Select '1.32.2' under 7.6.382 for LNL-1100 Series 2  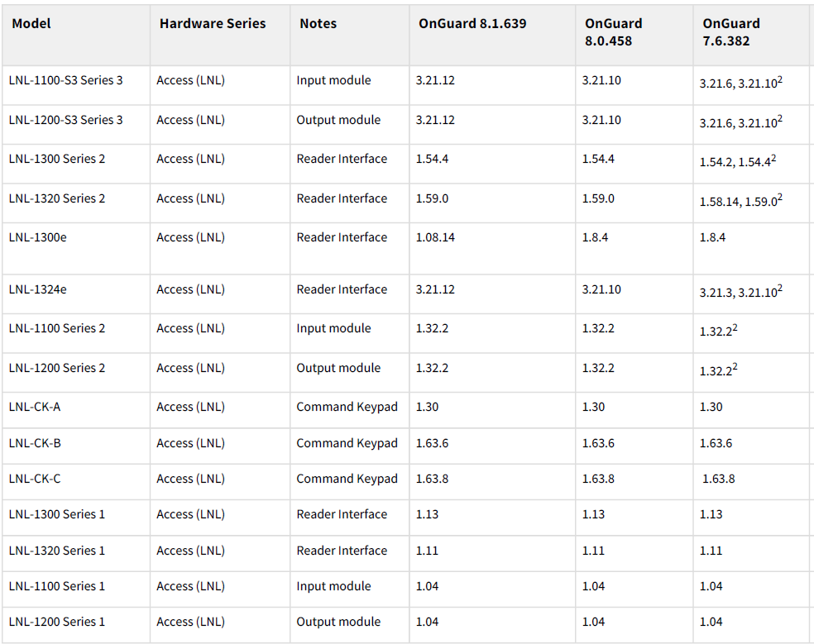coord(719,331)
